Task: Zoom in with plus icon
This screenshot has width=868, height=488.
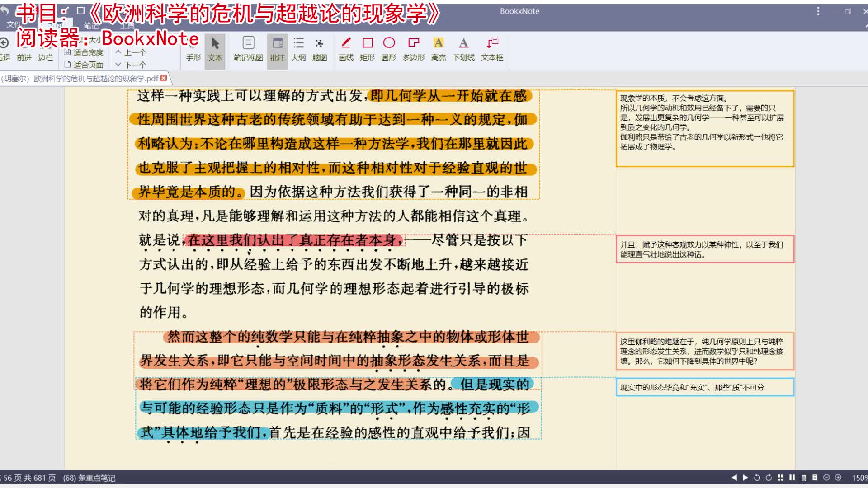Action: point(838,478)
